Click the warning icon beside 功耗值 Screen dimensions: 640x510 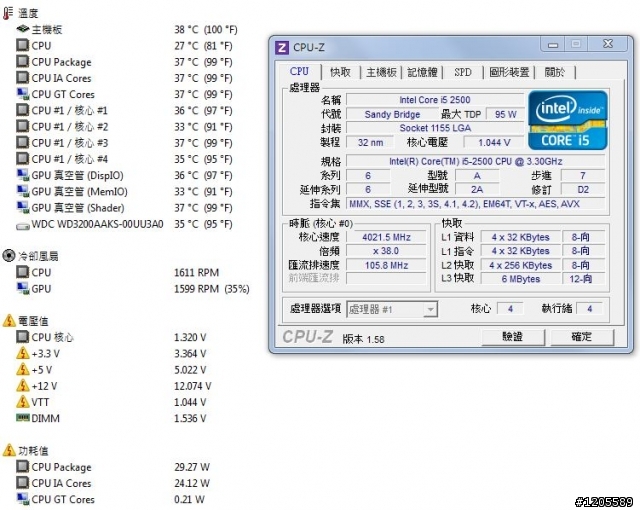pos(9,450)
